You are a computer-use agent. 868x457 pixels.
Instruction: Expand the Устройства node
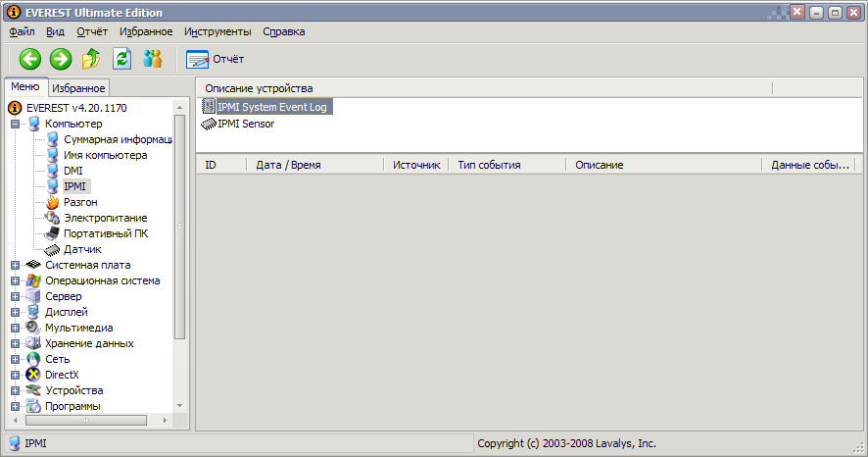16,390
